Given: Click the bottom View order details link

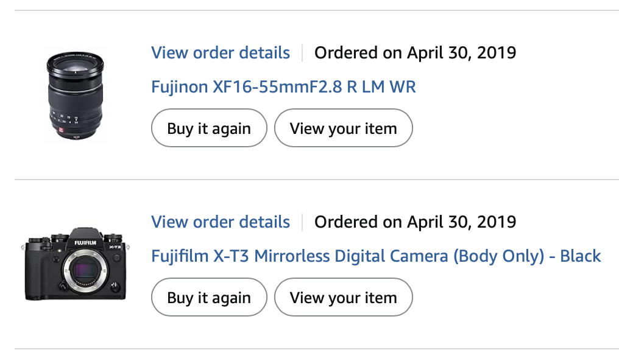Looking at the screenshot, I should click(x=221, y=222).
